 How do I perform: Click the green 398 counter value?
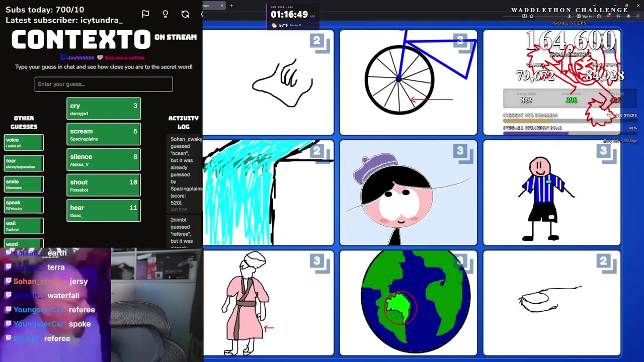click(571, 100)
